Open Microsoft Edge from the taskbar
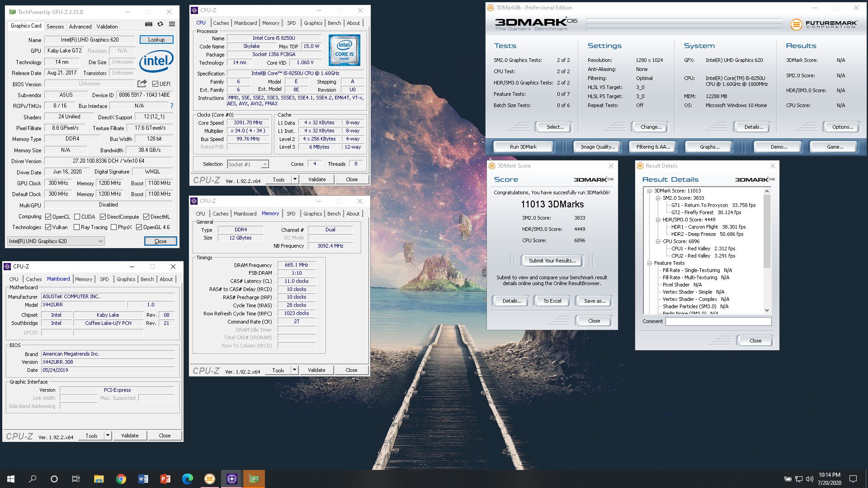 pos(187,479)
